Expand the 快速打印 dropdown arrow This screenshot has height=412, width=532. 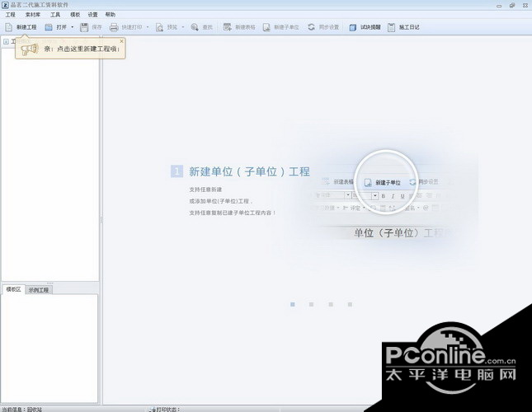pos(148,27)
